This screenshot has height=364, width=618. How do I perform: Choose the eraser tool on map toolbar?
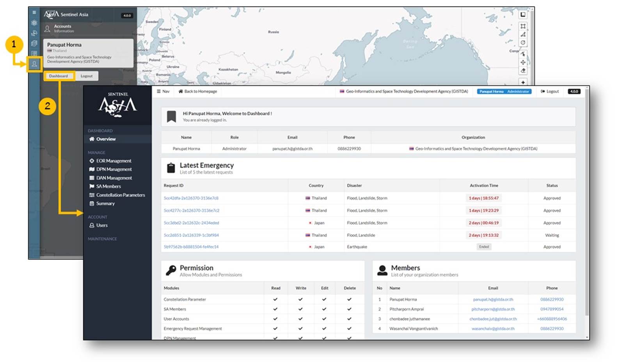(x=523, y=71)
